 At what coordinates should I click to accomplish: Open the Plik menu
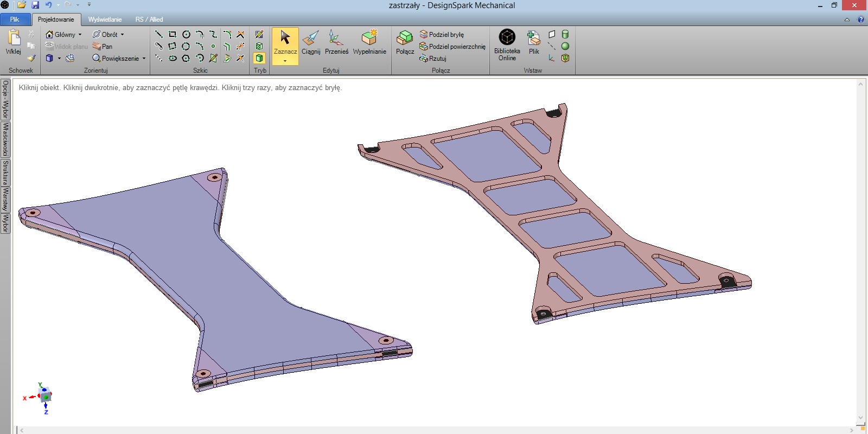pyautogui.click(x=15, y=20)
